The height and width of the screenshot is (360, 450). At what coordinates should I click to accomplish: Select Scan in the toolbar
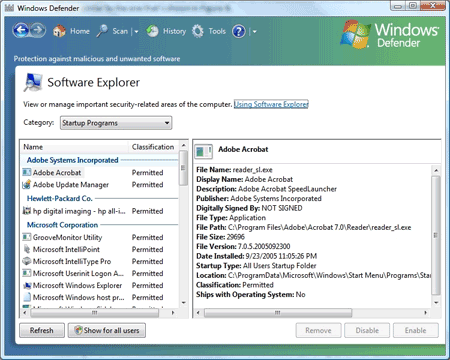click(120, 31)
